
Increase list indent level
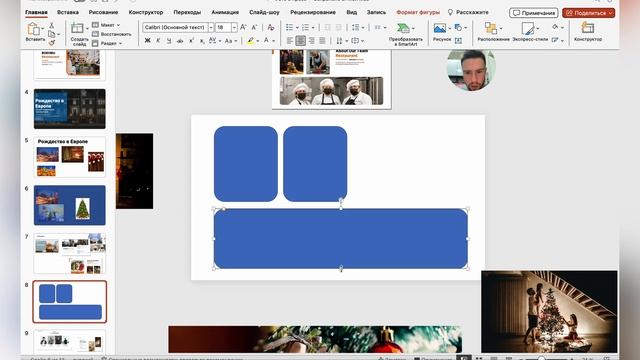pos(338,27)
